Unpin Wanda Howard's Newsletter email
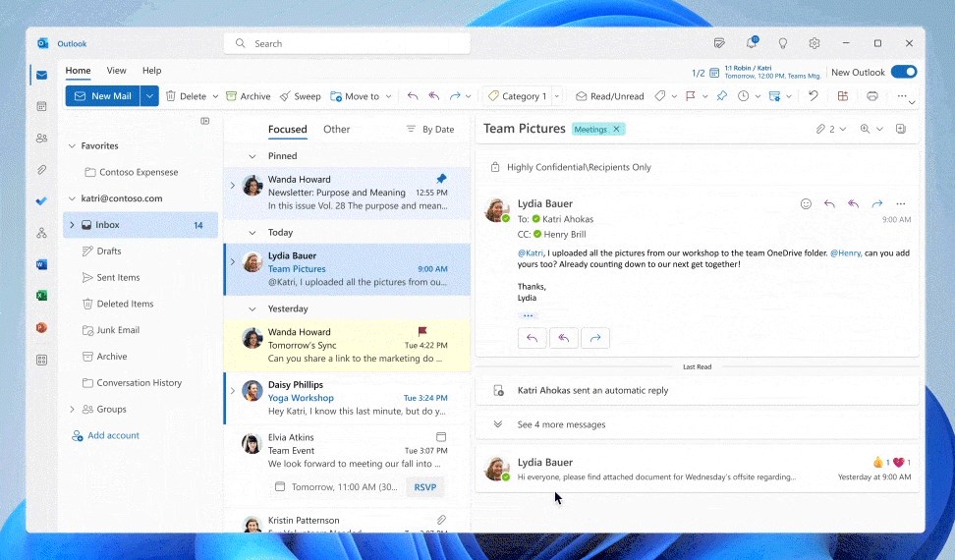This screenshot has width=955, height=560. [x=441, y=179]
